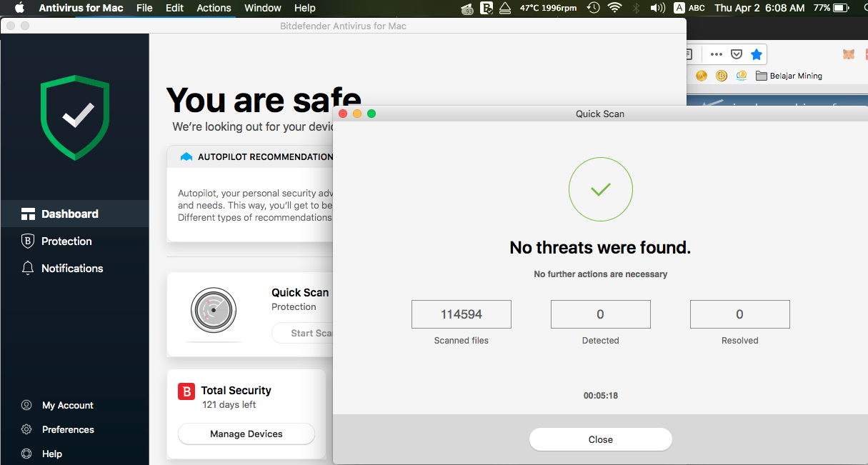Open the Wi-Fi menu bar icon
The height and width of the screenshot is (465, 868).
[x=614, y=8]
